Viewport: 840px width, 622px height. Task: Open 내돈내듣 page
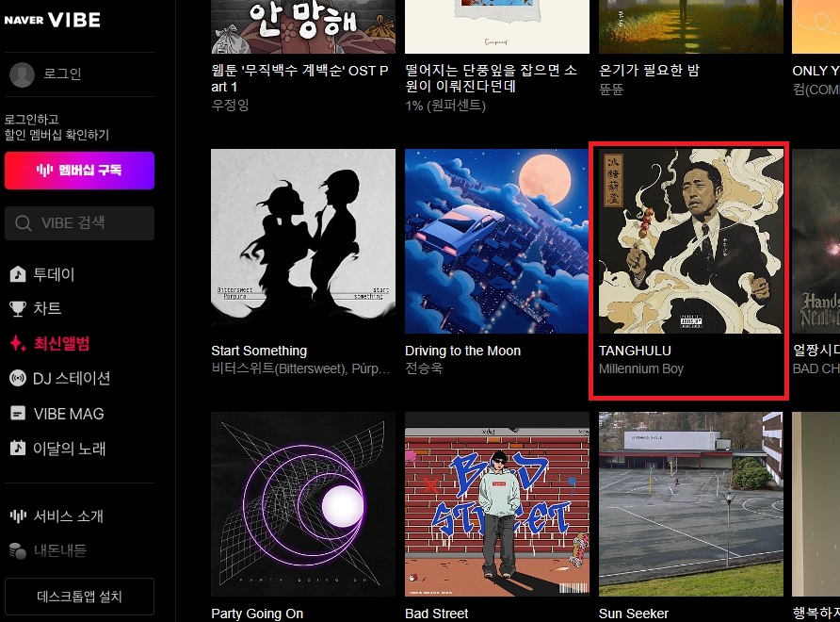(x=59, y=550)
